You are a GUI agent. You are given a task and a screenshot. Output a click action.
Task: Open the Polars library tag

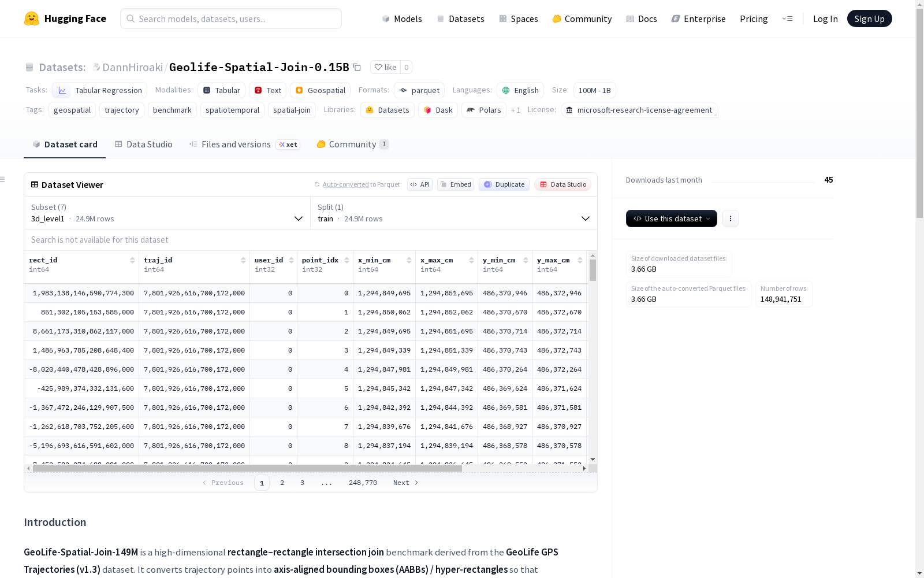coord(484,110)
